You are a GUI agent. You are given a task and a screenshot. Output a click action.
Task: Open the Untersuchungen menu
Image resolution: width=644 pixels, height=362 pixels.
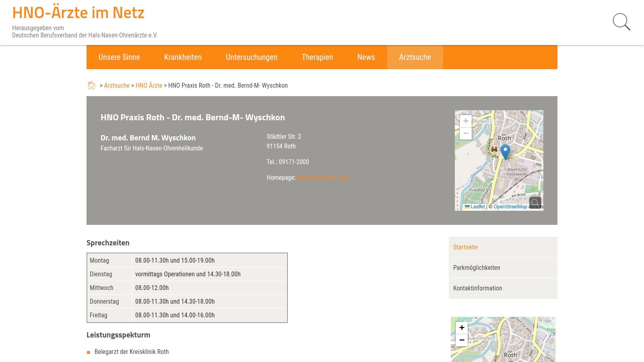(x=252, y=57)
